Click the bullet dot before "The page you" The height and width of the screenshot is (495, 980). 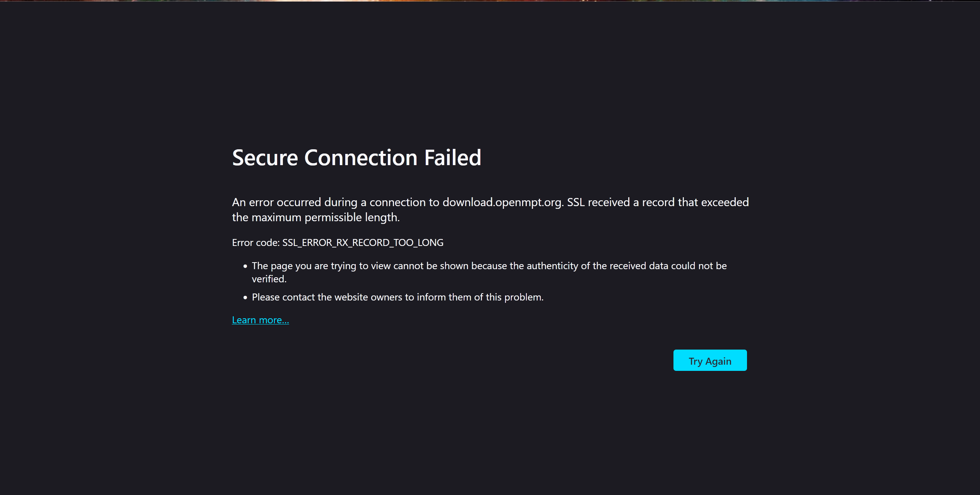[x=245, y=266]
